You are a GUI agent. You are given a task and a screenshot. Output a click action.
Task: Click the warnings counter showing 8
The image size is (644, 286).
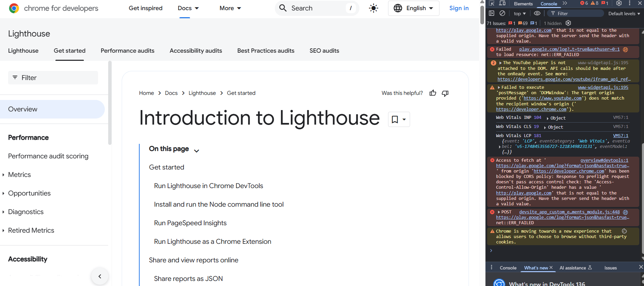595,3
